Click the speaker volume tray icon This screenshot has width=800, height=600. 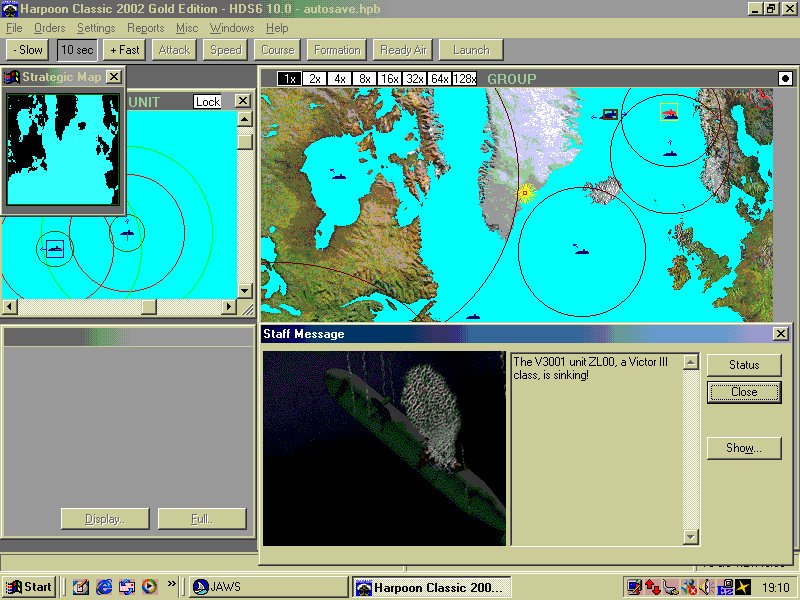click(x=706, y=588)
